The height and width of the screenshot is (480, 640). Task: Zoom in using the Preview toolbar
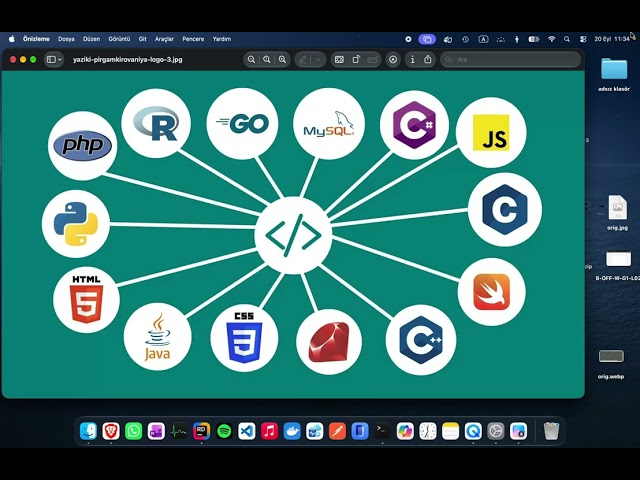(282, 60)
